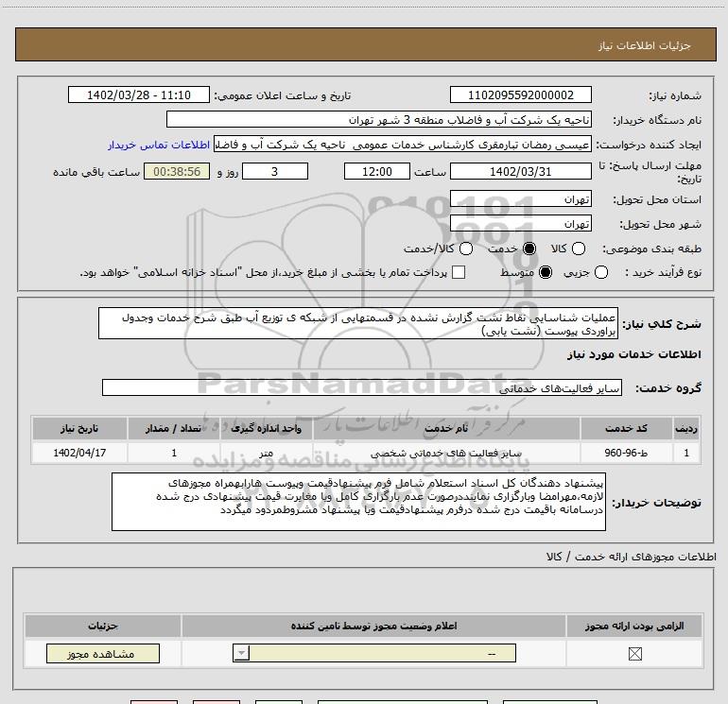
Task: Toggle Islamic treasury bonds payment checkbox
Action: tap(459, 272)
